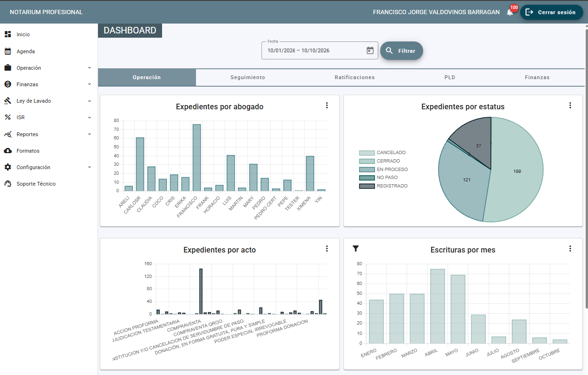Click the user name FRANCISCO JORGE VALDOVINOS BARRAGAN

pyautogui.click(x=436, y=12)
